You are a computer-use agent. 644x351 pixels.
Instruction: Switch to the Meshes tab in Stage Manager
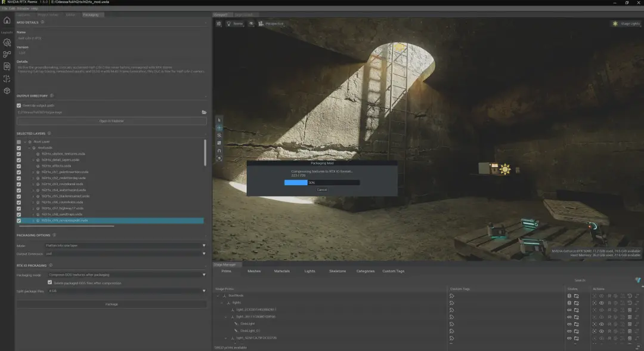coord(254,271)
